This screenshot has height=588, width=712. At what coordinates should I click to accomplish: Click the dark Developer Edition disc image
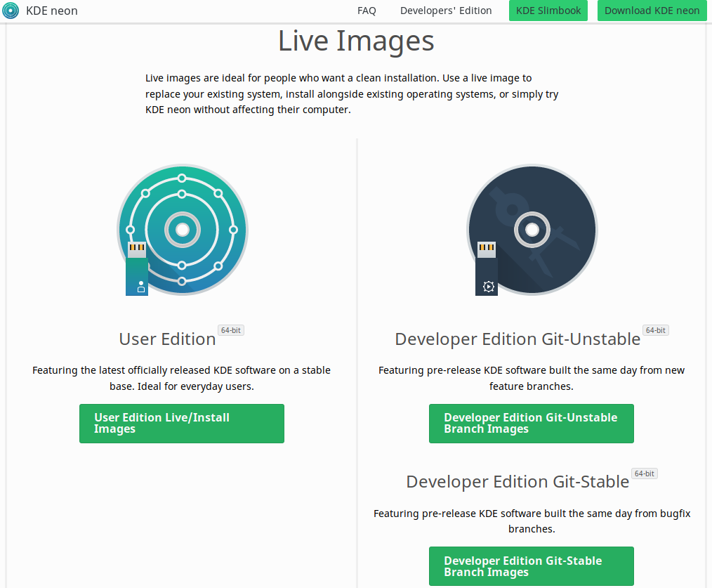tap(532, 230)
